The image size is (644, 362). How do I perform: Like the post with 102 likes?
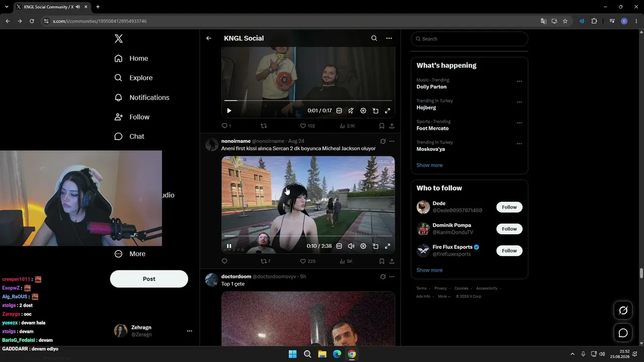307,126
